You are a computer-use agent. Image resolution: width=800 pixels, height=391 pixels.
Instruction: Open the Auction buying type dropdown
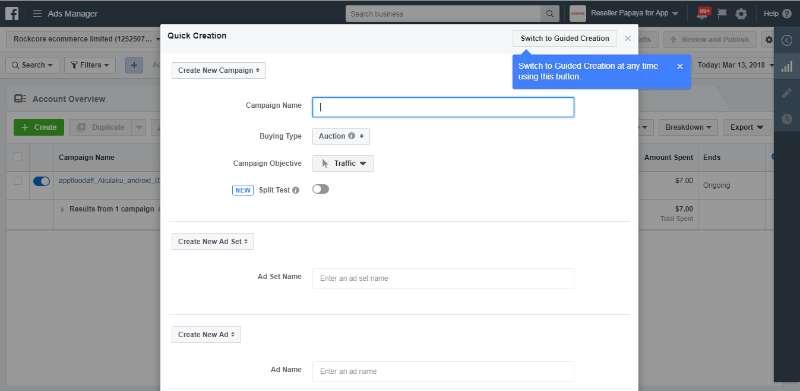pyautogui.click(x=341, y=136)
